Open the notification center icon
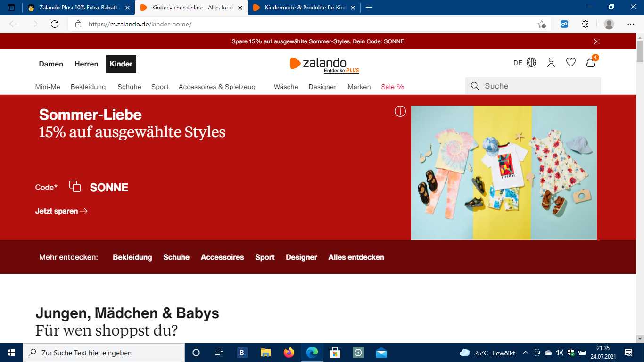The width and height of the screenshot is (644, 362). 628,353
